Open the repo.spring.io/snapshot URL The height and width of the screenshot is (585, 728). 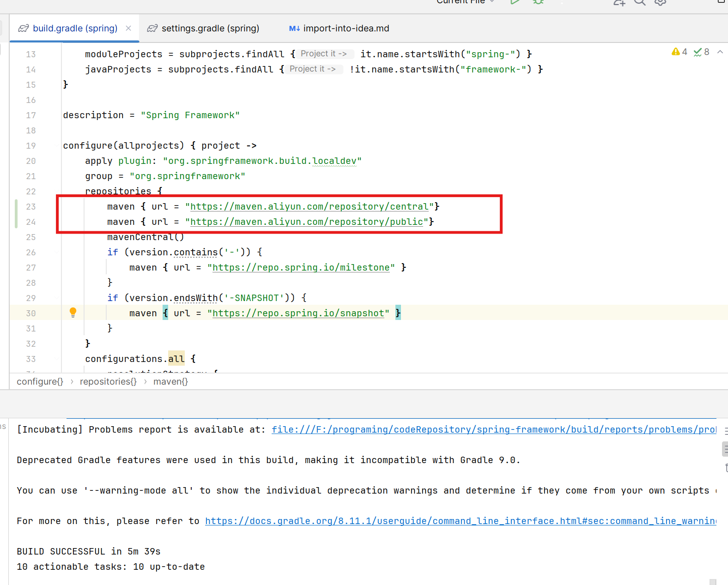pyautogui.click(x=298, y=313)
